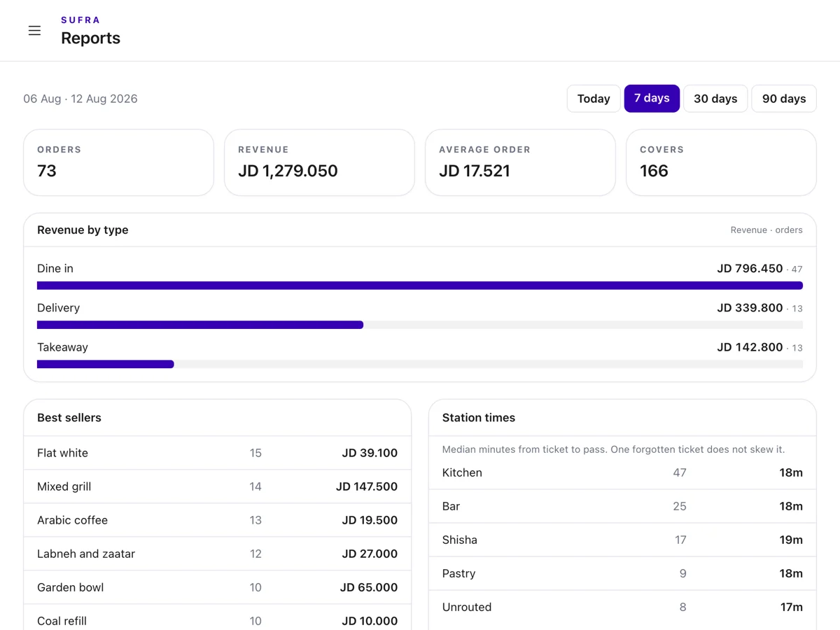Choose the 90 days range
This screenshot has width=840, height=630.
tap(784, 99)
